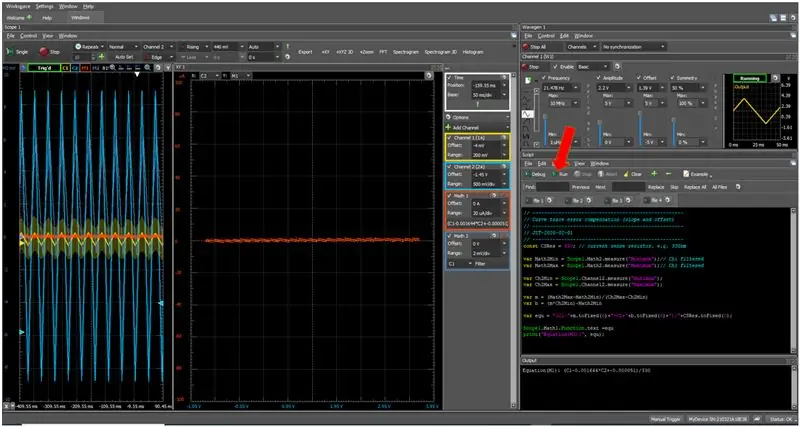This screenshot has width=800, height=427.
Task: Open Workspace menu
Action: click(19, 7)
